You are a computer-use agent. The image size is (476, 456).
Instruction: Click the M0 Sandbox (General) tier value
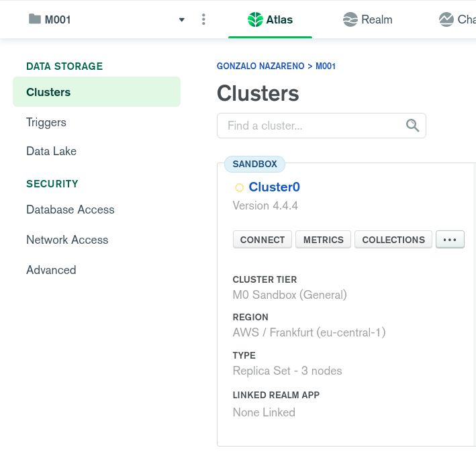(289, 295)
